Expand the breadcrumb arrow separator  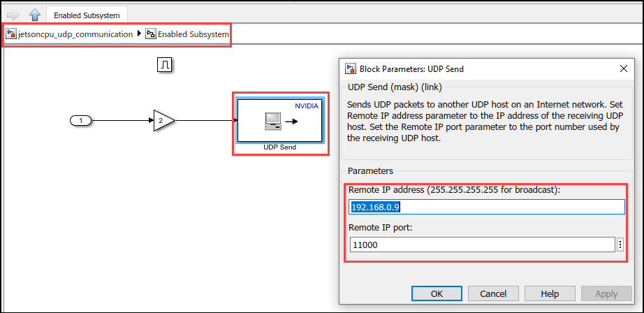click(138, 34)
